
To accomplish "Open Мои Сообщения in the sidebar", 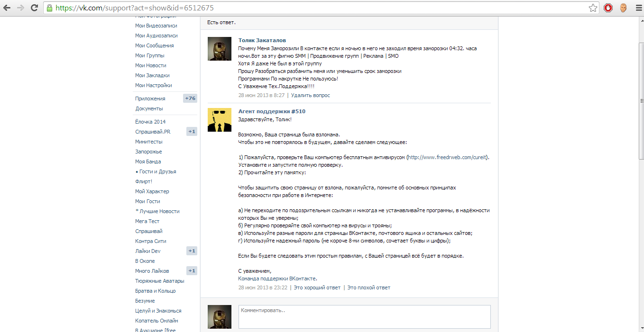I will (154, 45).
